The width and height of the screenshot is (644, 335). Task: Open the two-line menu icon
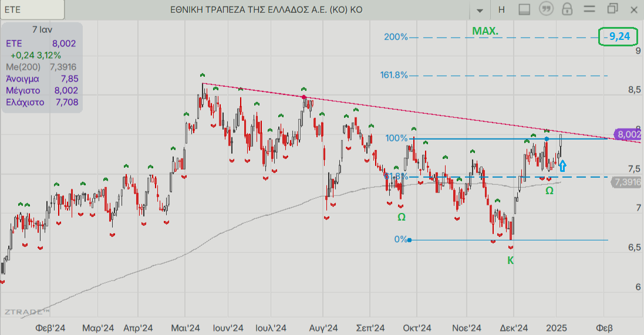pos(589,9)
